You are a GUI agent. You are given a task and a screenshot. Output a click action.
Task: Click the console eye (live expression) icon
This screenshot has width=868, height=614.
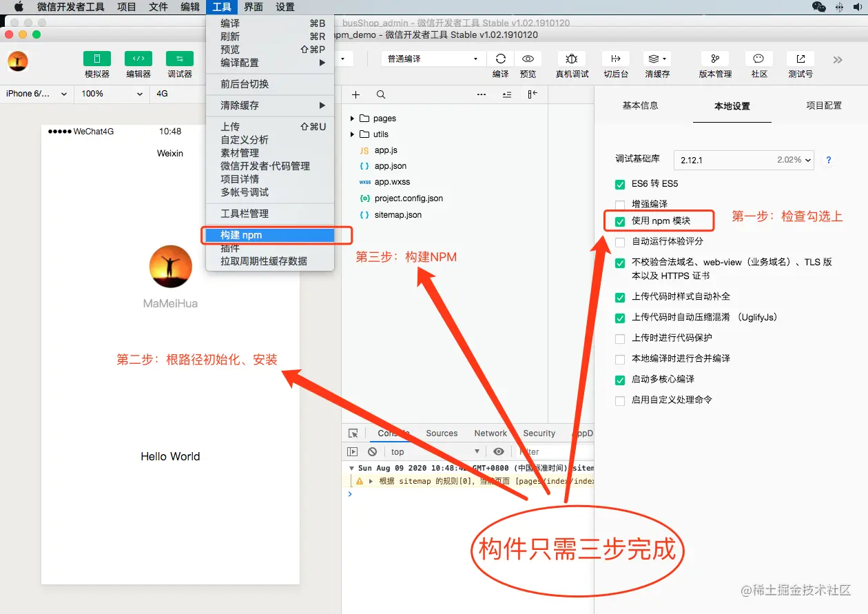499,452
